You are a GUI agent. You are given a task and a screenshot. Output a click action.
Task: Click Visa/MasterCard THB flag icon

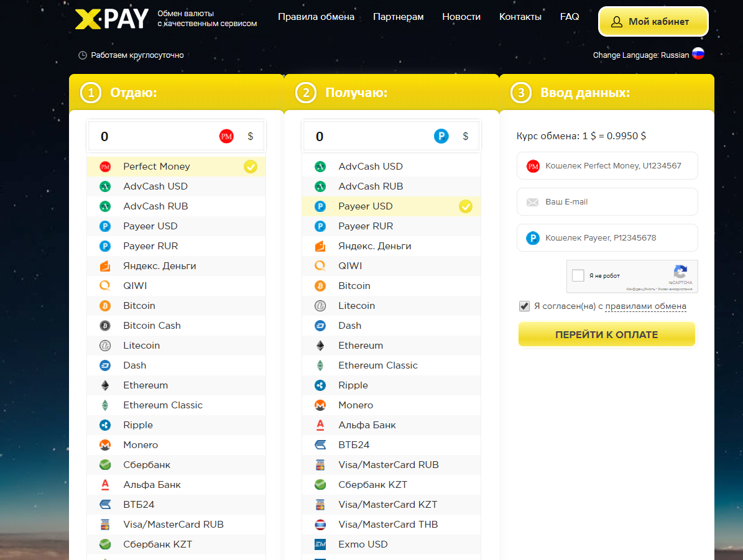point(320,525)
